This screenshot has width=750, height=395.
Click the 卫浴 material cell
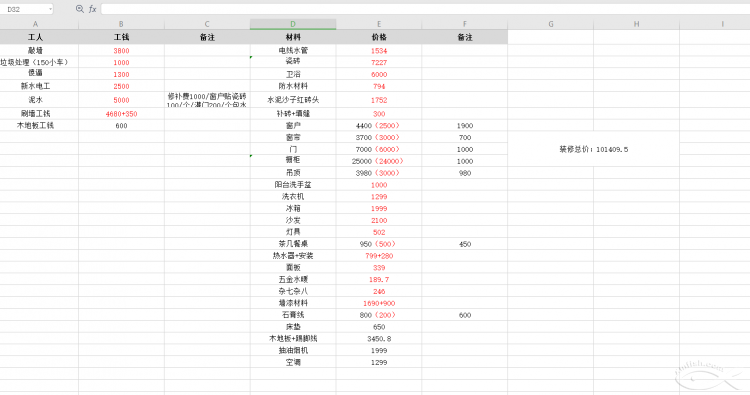coord(293,74)
